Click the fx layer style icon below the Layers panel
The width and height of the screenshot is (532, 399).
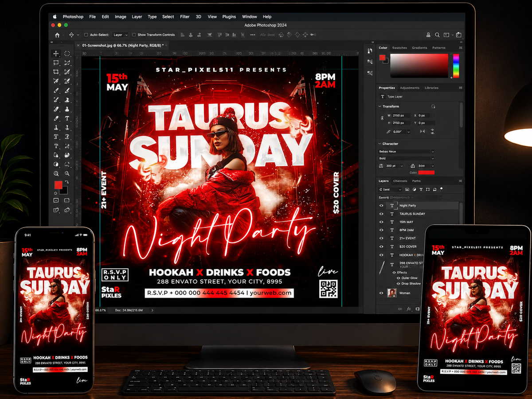408,308
